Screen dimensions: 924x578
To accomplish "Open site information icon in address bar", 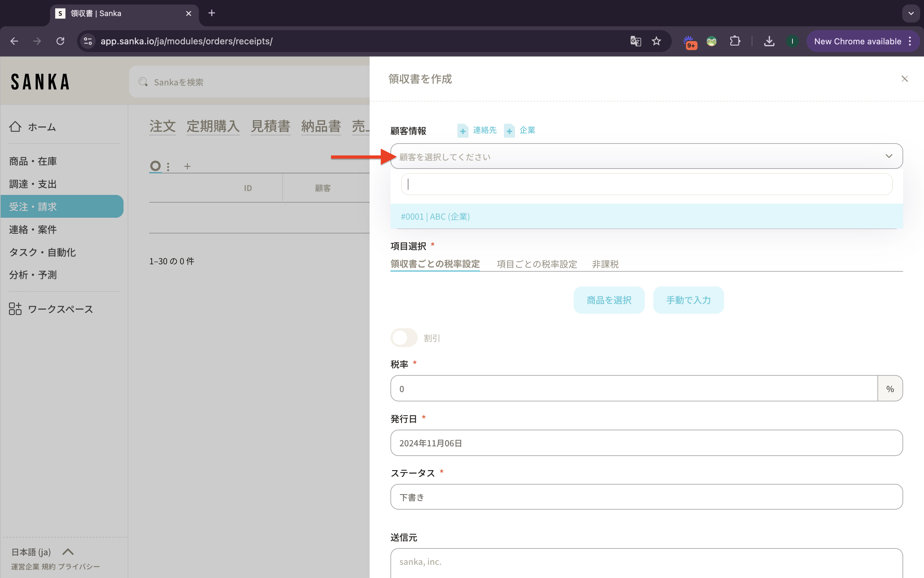I will pyautogui.click(x=88, y=41).
